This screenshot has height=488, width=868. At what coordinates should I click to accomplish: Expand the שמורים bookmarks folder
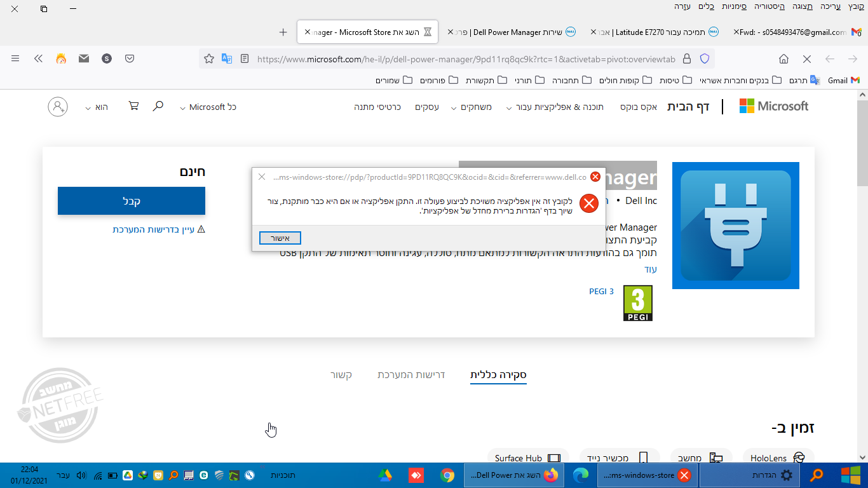394,80
